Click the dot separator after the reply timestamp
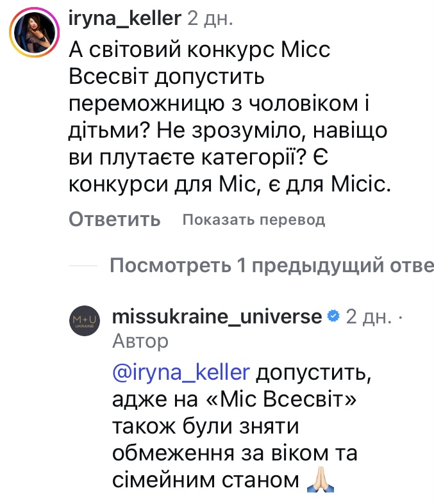434x504 pixels. point(401,316)
